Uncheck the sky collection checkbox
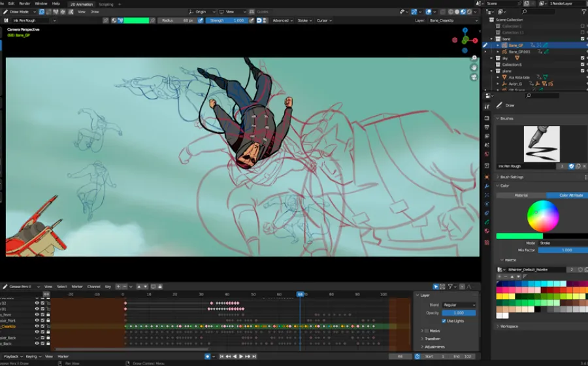Screen dimensions: 588x366 (x=582, y=58)
